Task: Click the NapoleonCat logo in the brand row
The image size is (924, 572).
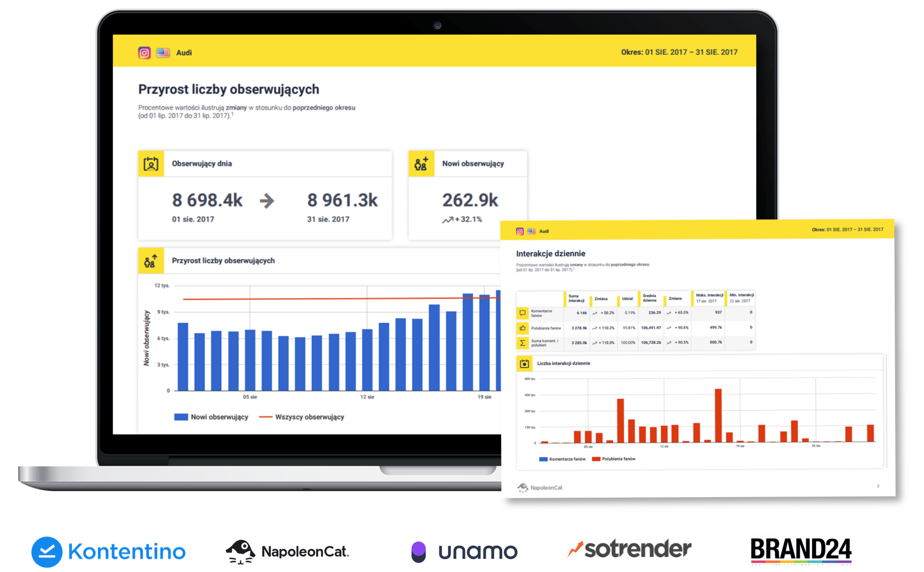Action: [x=287, y=552]
